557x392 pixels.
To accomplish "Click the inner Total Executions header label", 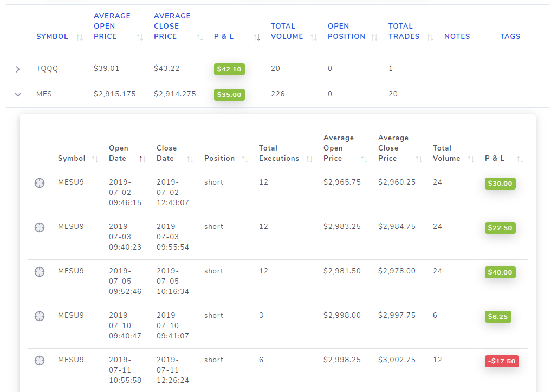I will pos(279,153).
